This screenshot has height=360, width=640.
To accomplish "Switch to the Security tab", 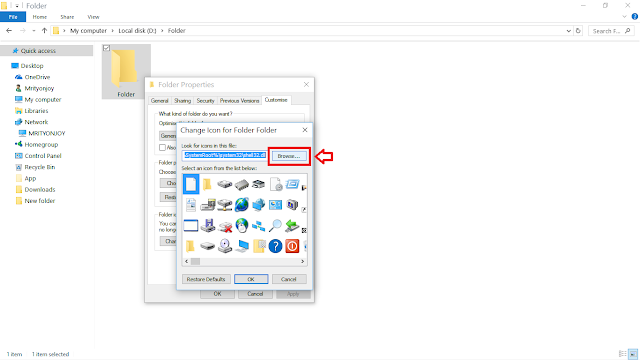I will point(205,100).
